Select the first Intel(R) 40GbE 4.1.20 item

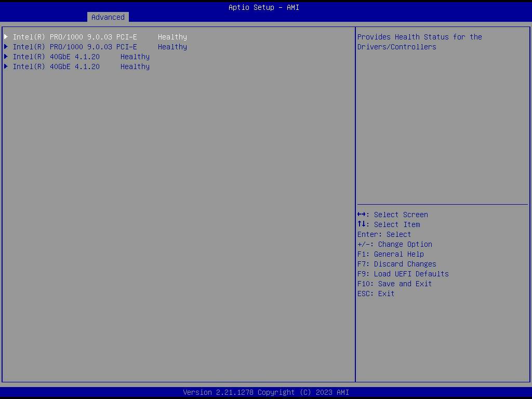click(56, 57)
